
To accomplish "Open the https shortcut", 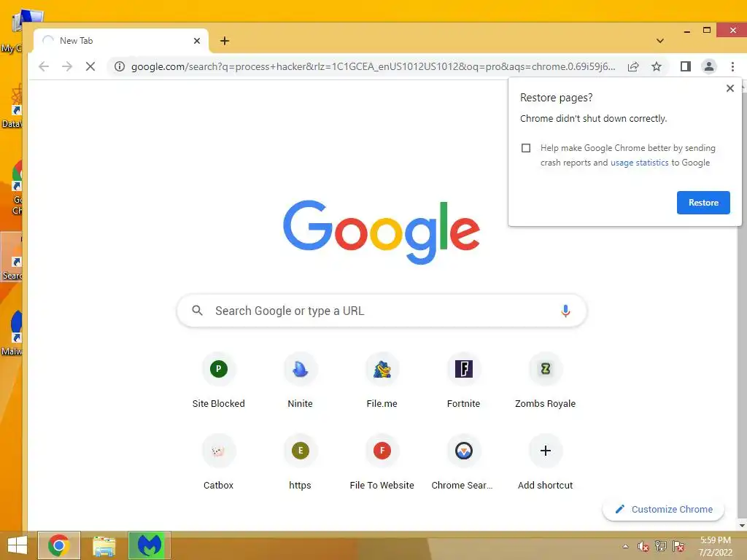I will (x=300, y=462).
